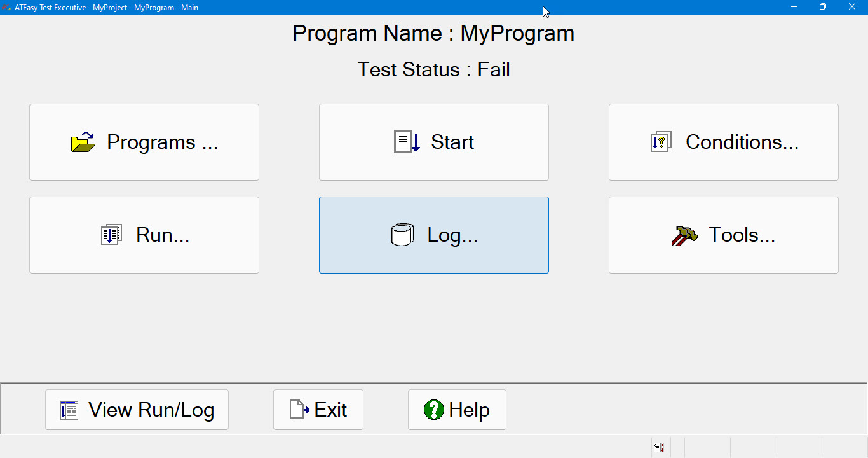Screen dimensions: 868x458
Task: Click the Program Name : MyProgram heading
Action: pyautogui.click(x=433, y=33)
